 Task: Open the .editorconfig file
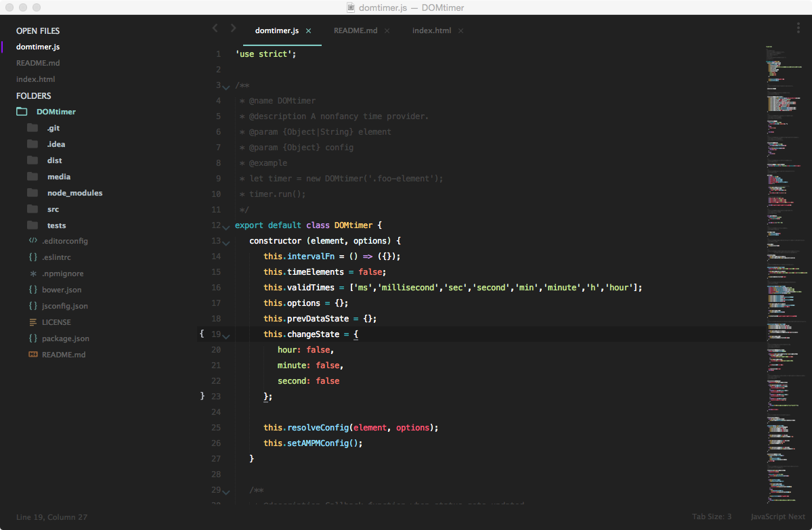[x=65, y=241]
